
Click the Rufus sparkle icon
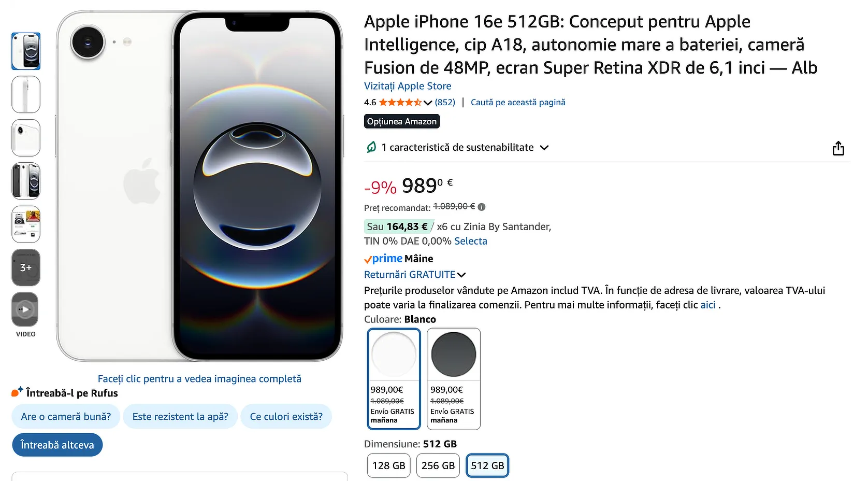pos(17,392)
